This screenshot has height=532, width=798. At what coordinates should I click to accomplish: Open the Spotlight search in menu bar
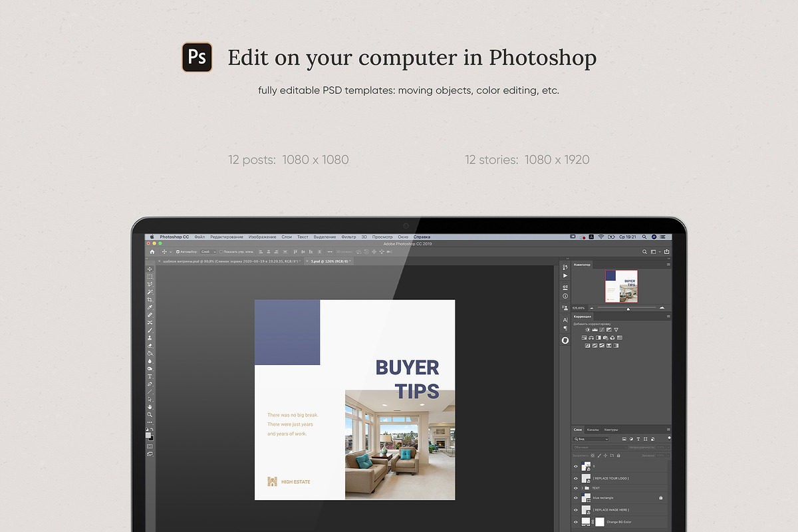click(x=644, y=237)
